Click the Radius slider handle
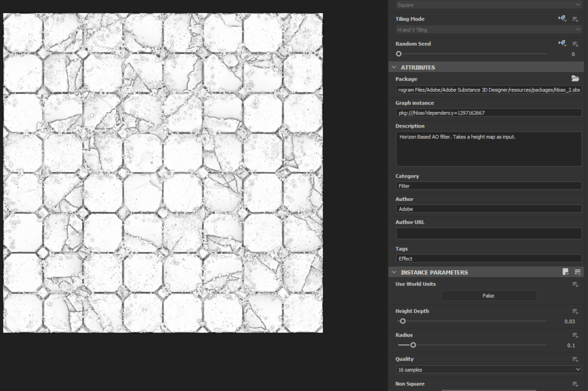This screenshot has height=391, width=588. [x=413, y=345]
